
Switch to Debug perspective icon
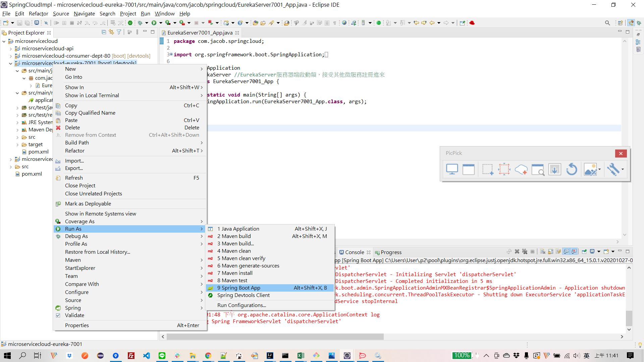tap(639, 23)
